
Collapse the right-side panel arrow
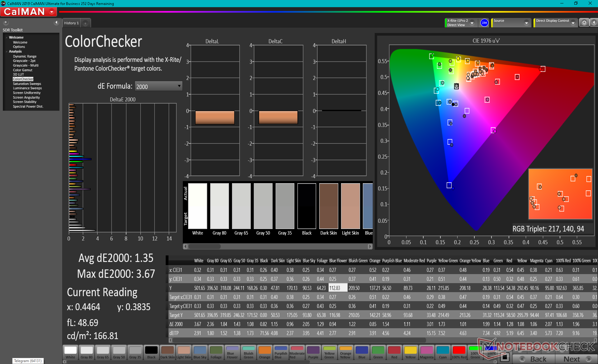[594, 22]
